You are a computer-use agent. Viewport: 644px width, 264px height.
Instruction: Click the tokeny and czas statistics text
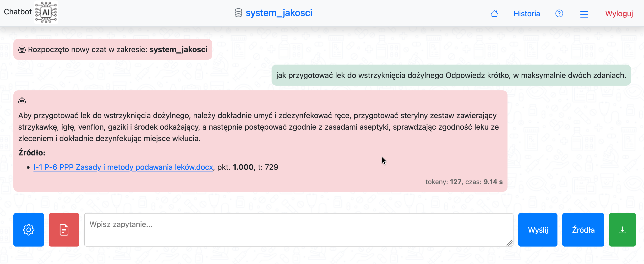(x=464, y=182)
